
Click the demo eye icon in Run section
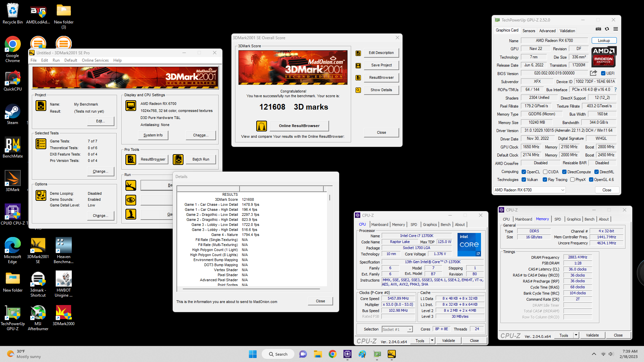(x=130, y=200)
